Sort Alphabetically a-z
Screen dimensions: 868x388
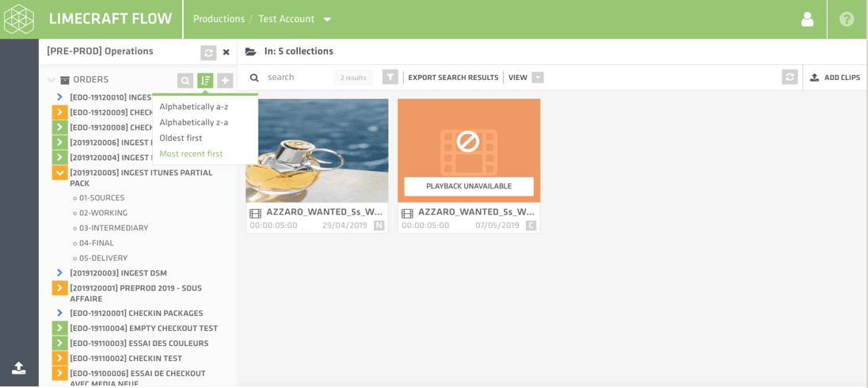point(194,107)
